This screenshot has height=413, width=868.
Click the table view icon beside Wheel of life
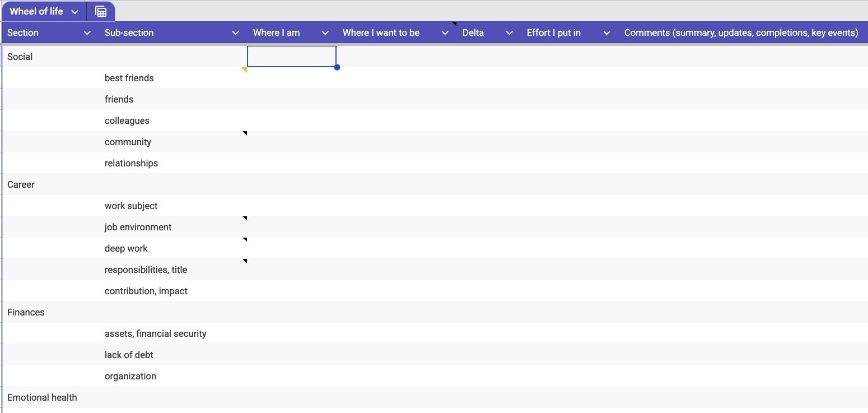tap(101, 11)
